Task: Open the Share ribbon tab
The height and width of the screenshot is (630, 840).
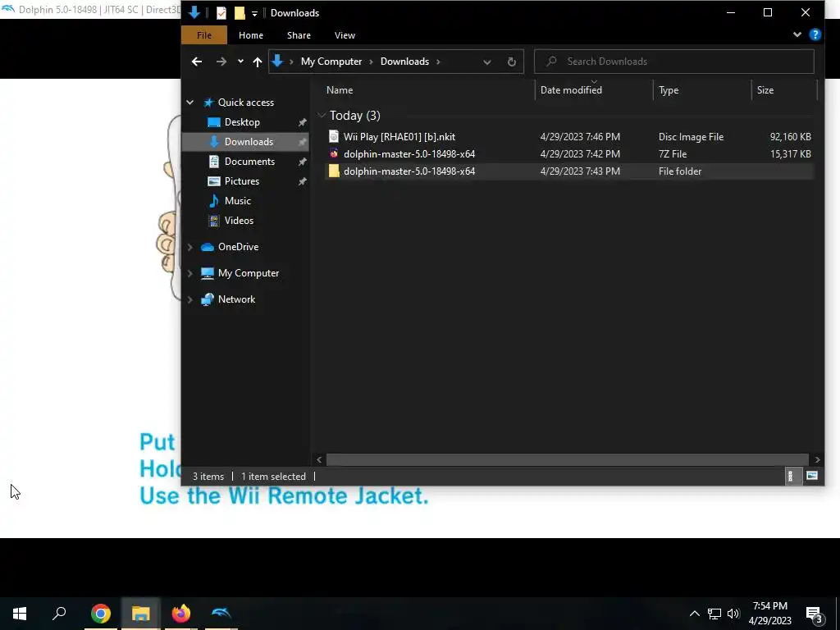Action: (x=299, y=35)
